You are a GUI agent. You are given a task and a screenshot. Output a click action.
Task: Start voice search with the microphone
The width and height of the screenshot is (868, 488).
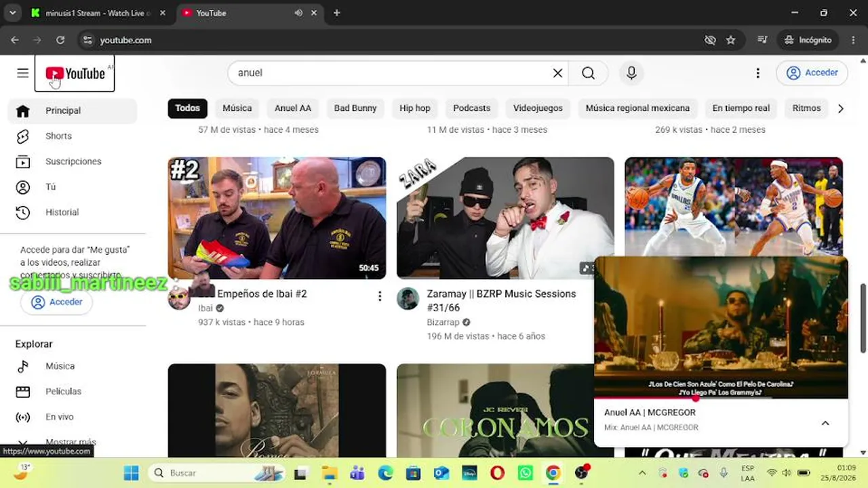pyautogui.click(x=631, y=73)
